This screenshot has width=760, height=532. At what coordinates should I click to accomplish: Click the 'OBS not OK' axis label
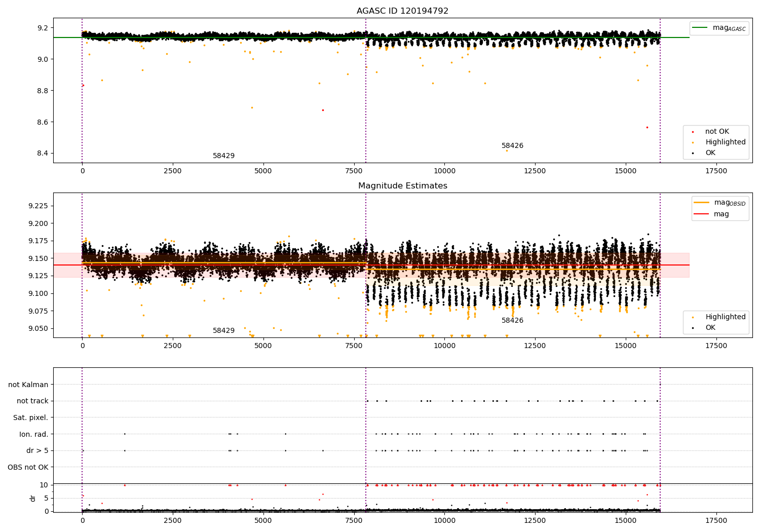[x=28, y=467]
